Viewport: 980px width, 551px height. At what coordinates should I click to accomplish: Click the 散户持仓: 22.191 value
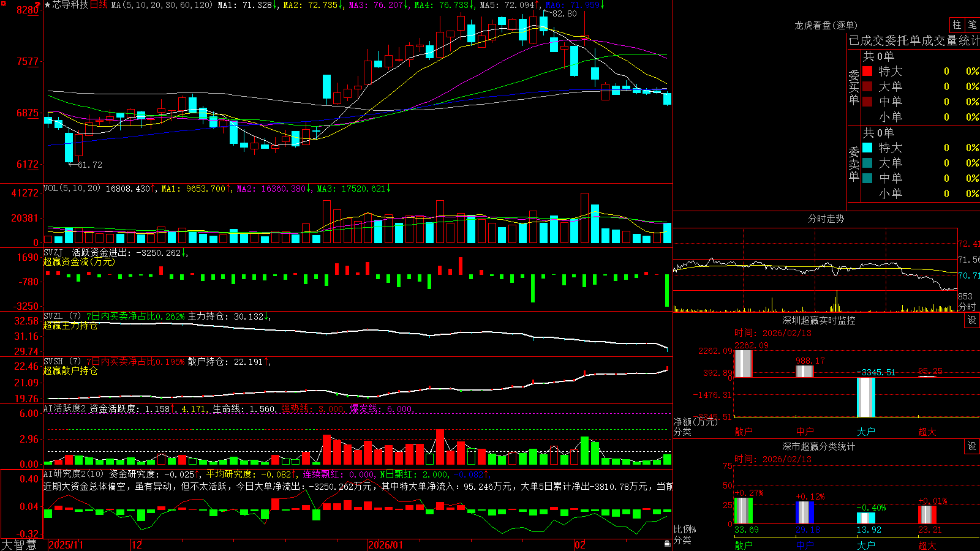[x=227, y=362]
